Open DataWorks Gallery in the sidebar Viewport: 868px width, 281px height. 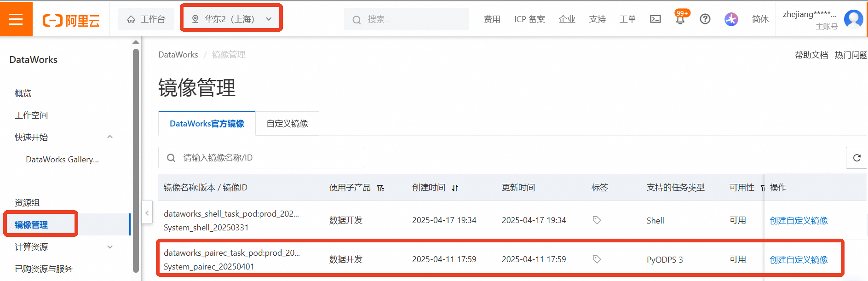point(63,160)
